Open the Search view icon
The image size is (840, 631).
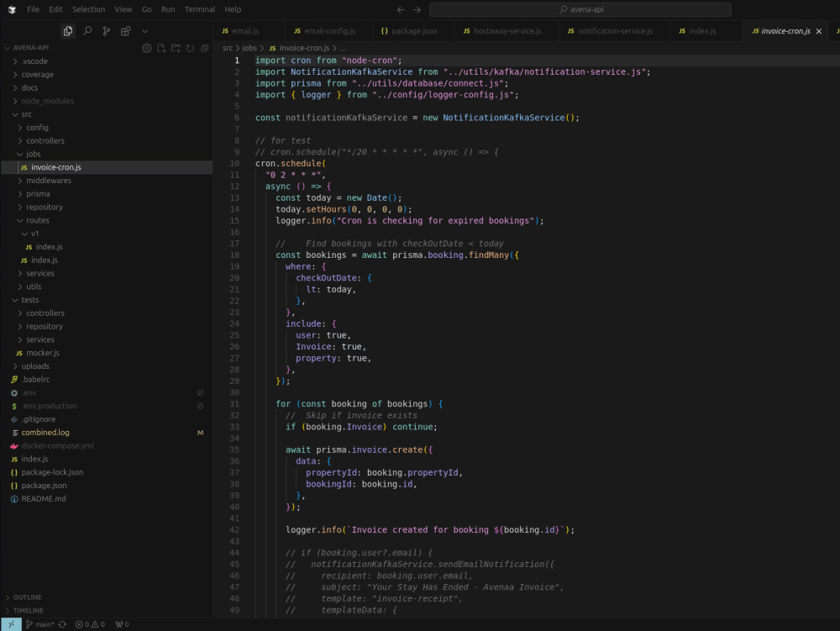87,31
